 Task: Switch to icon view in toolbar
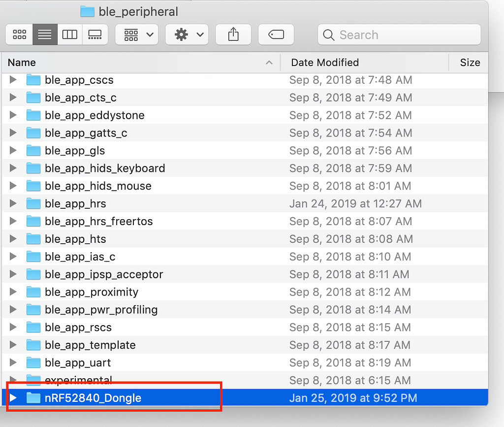click(x=20, y=34)
